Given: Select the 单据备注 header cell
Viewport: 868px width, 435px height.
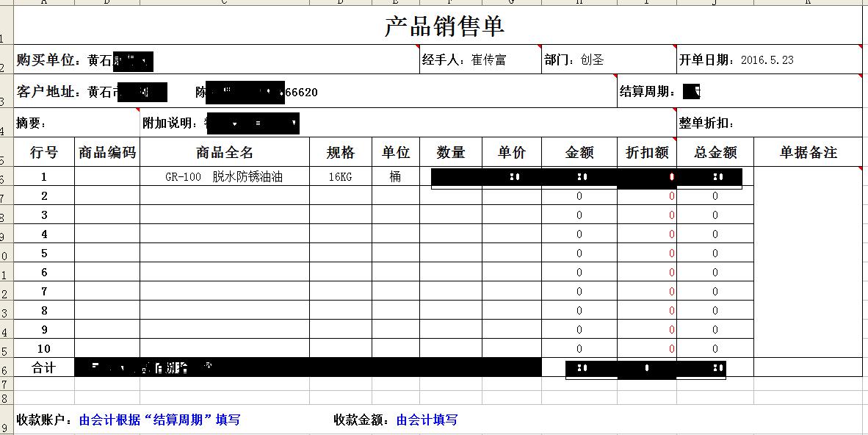Looking at the screenshot, I should (x=808, y=153).
